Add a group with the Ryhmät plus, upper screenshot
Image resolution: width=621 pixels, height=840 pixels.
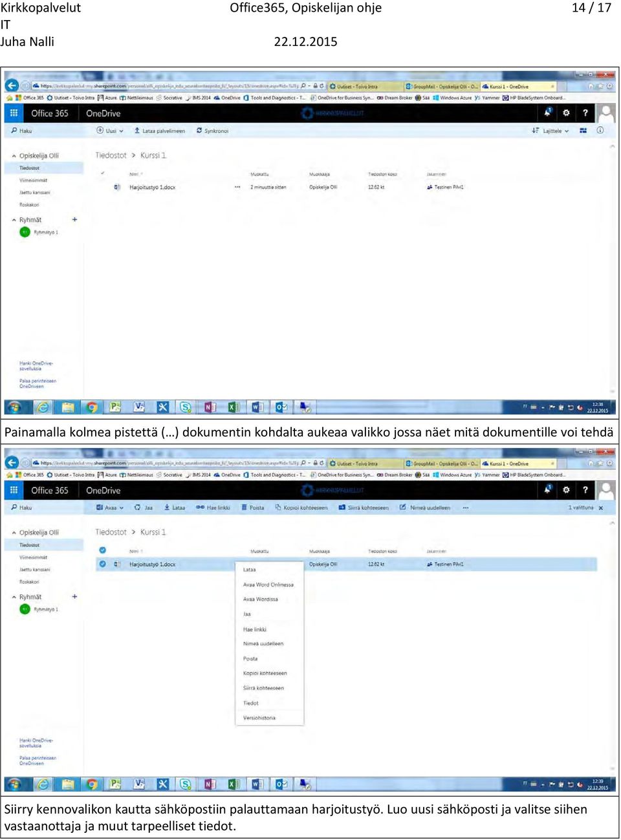pos(74,220)
